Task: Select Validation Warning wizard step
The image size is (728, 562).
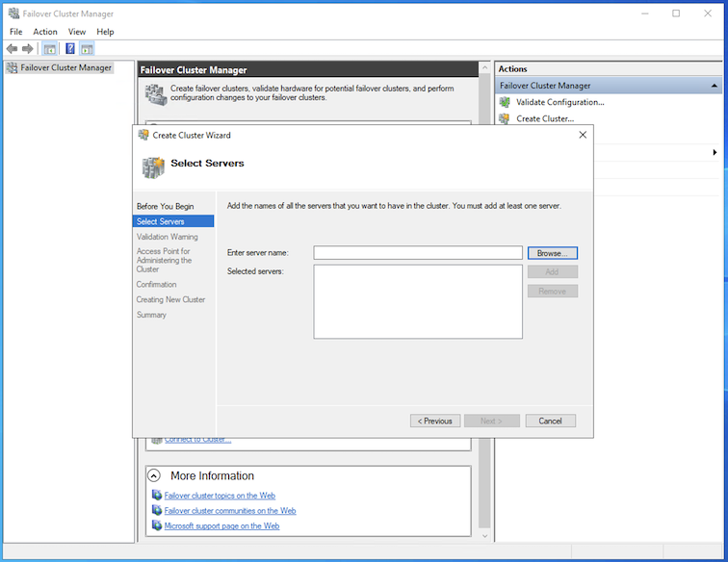Action: coord(168,237)
